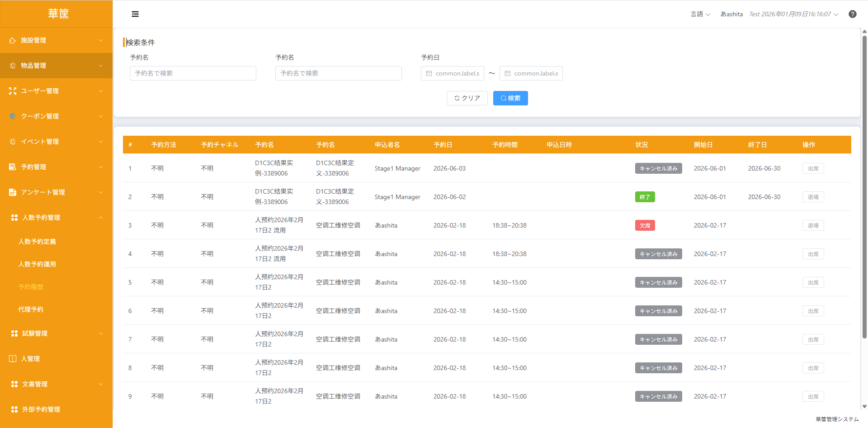Image resolution: width=868 pixels, height=428 pixels.
Task: Open the help question mark icon
Action: (853, 14)
